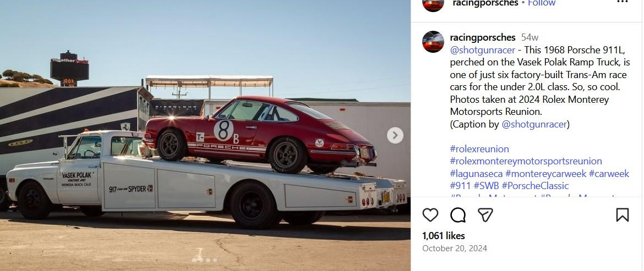
Task: Open #rolexmontereymotorsportsreunion hashtag
Action: pos(526,161)
